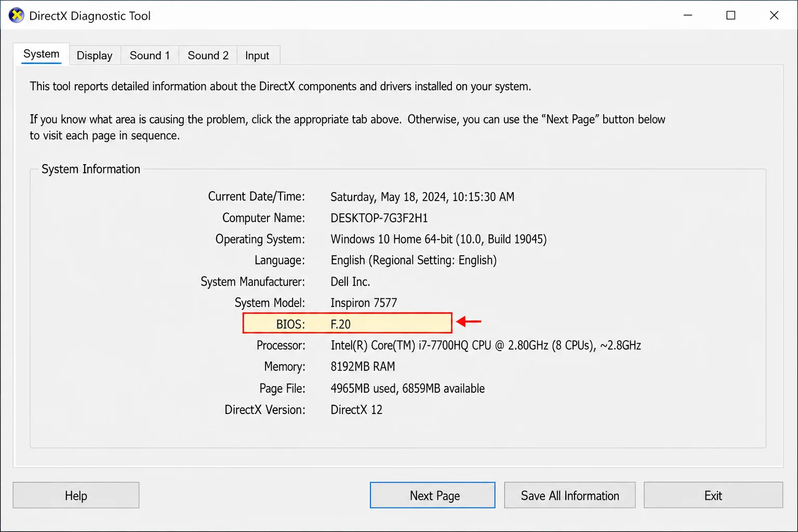Minimize the DirectX Diagnostic Tool window
Viewport: 798px width, 532px height.
[688, 16]
